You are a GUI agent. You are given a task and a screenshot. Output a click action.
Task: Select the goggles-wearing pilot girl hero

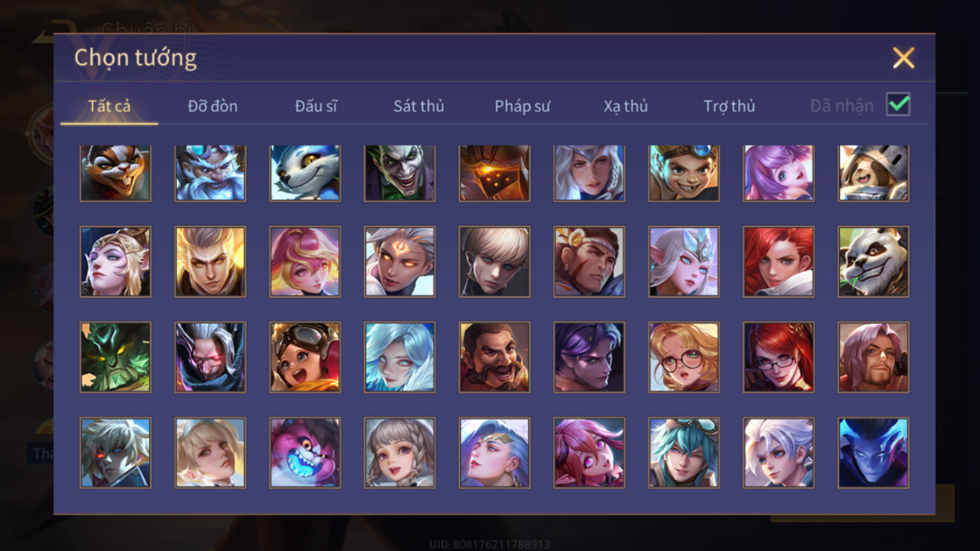coord(305,357)
